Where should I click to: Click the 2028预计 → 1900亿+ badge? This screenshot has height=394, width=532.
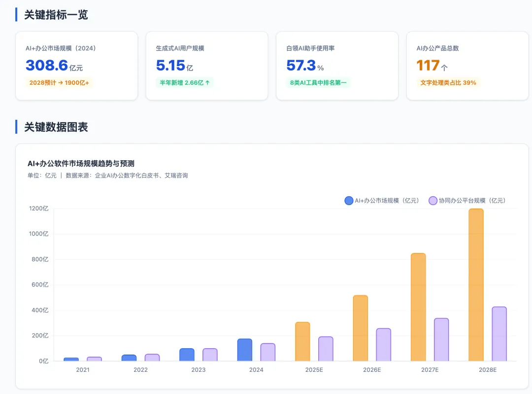[x=59, y=82]
